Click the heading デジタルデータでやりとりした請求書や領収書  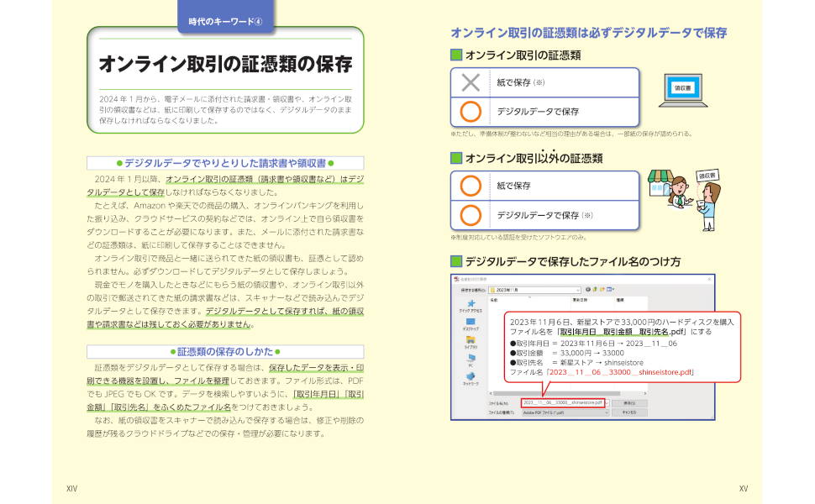tap(225, 163)
